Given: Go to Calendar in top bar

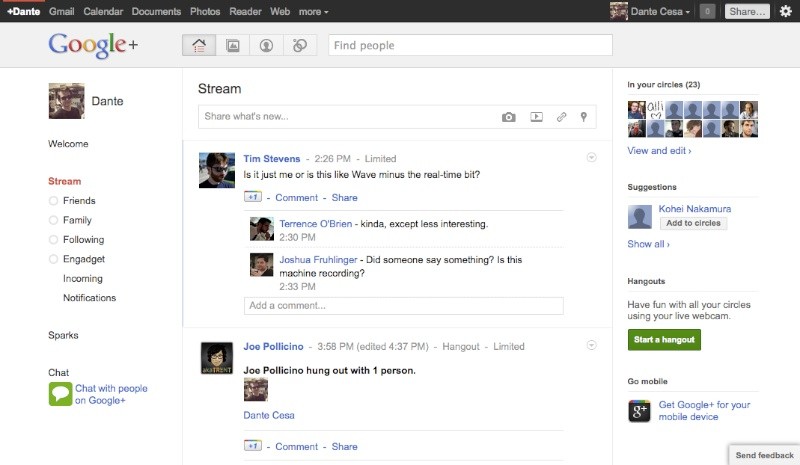Looking at the screenshot, I should [103, 11].
